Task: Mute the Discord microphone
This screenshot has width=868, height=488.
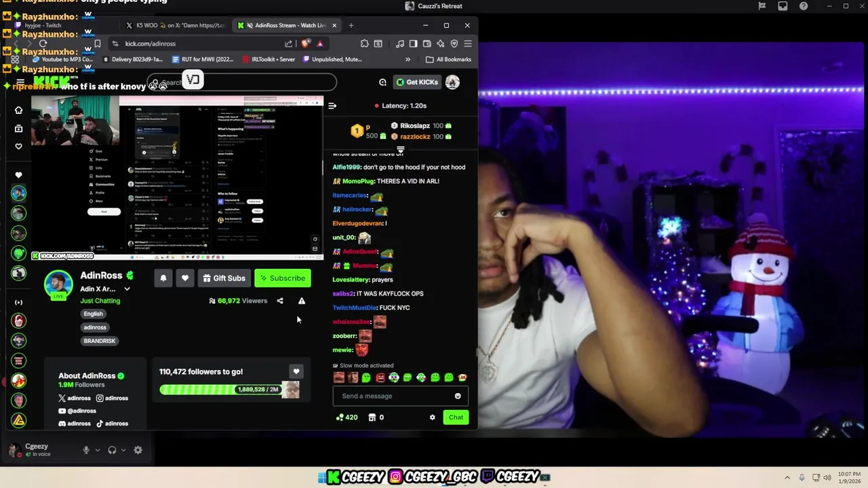Action: pos(86,450)
